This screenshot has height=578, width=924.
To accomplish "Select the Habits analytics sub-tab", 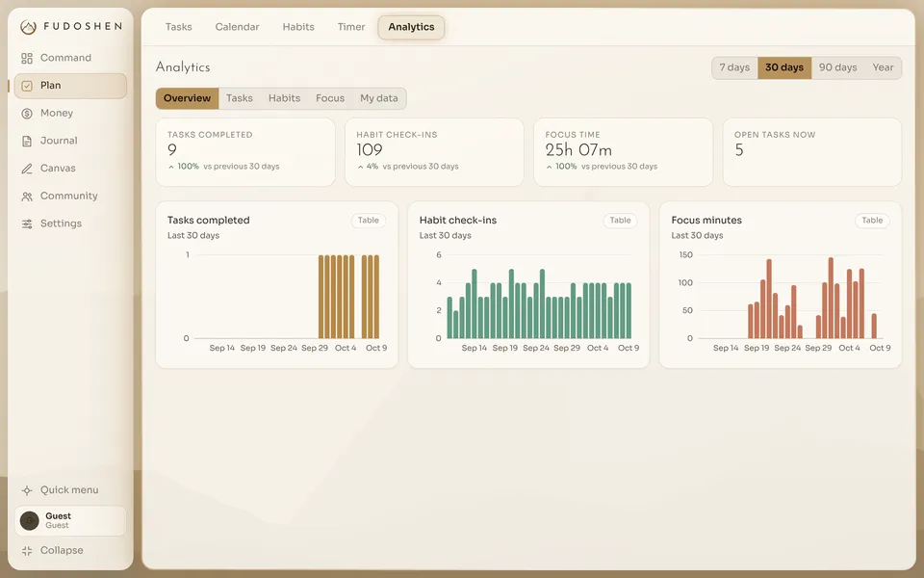I will (284, 98).
